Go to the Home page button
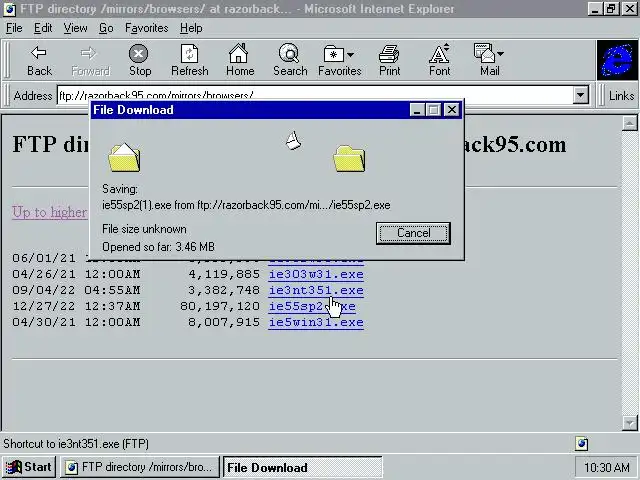This screenshot has height=480, width=640. click(240, 60)
